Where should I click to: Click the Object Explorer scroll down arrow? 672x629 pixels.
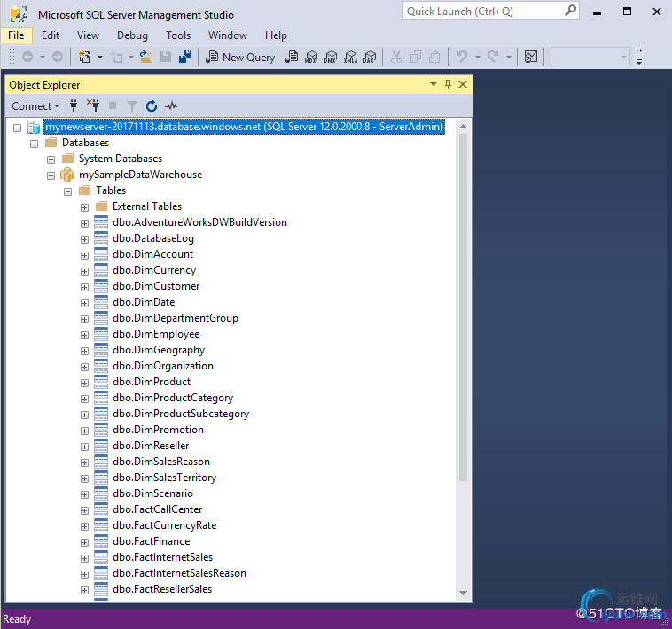463,593
